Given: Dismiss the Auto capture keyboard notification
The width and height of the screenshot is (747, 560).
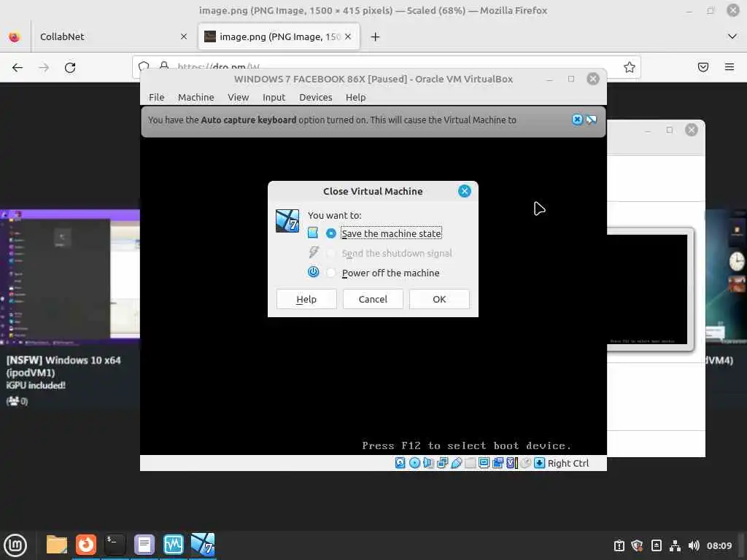Looking at the screenshot, I should click(x=577, y=120).
